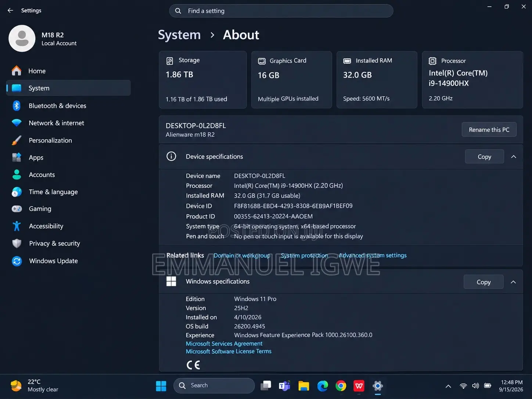Select the Product ID 00355-62413-20224-AAOEM
This screenshot has width=532, height=399.
pyautogui.click(x=273, y=216)
